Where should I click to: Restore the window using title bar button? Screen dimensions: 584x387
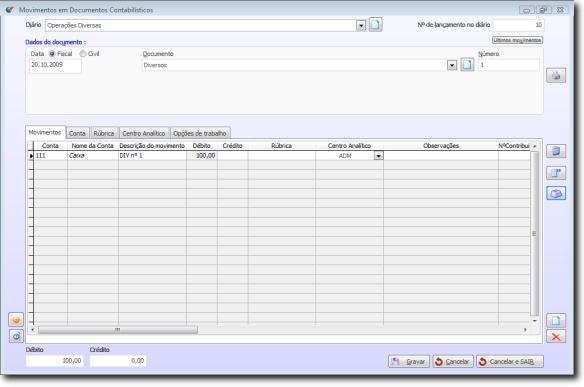click(x=543, y=10)
